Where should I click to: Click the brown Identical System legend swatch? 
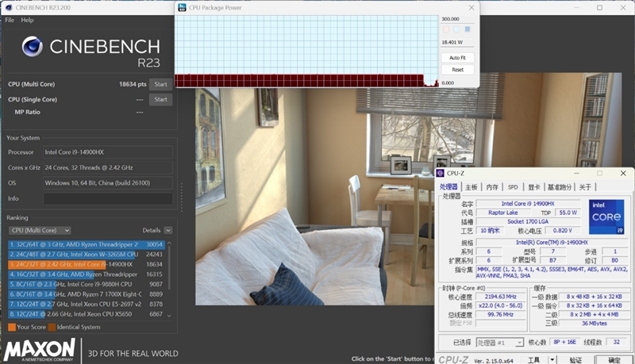[x=52, y=327]
